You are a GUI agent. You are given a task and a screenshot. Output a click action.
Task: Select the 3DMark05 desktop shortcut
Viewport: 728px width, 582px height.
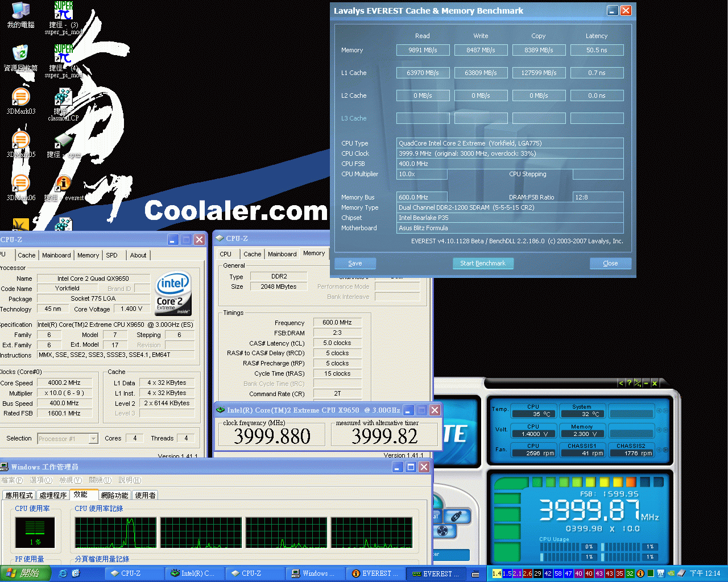point(20,145)
